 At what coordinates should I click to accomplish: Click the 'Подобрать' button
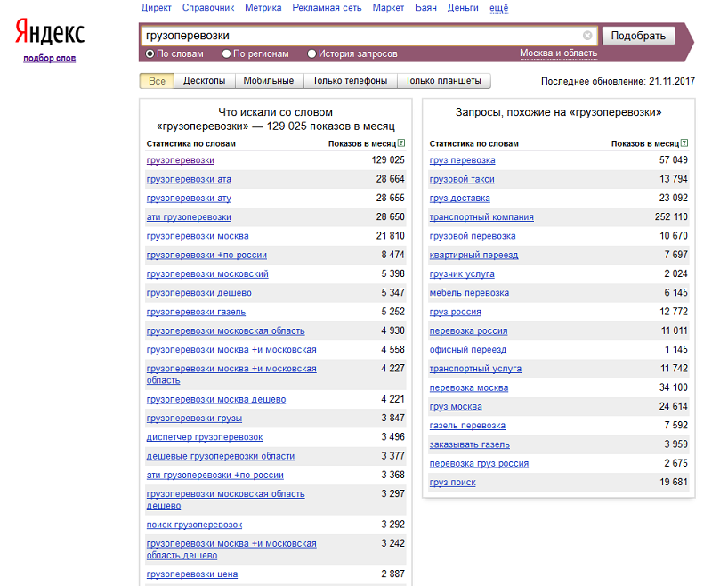638,36
